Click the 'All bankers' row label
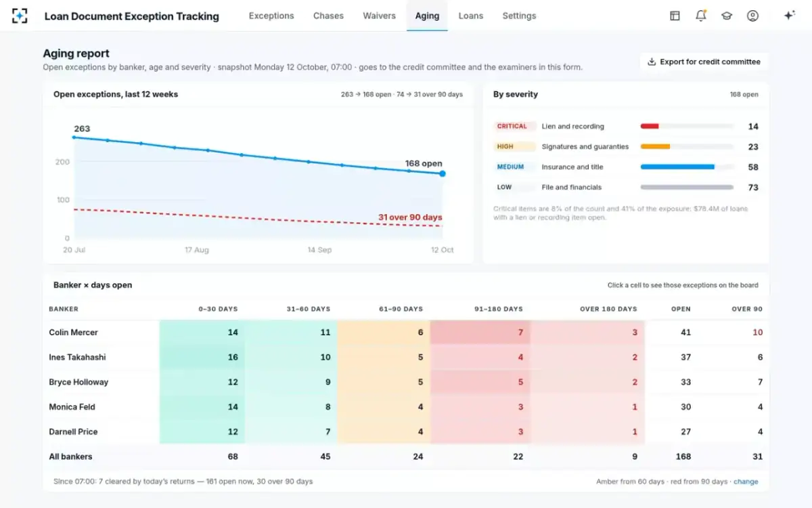 [x=70, y=457]
